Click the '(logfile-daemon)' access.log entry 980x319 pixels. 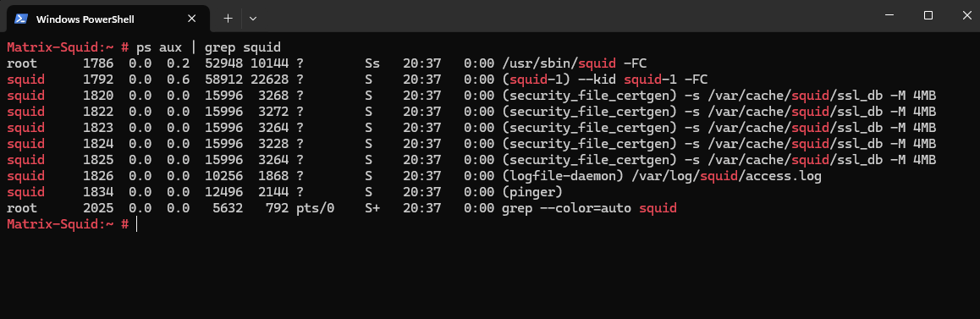coord(661,176)
